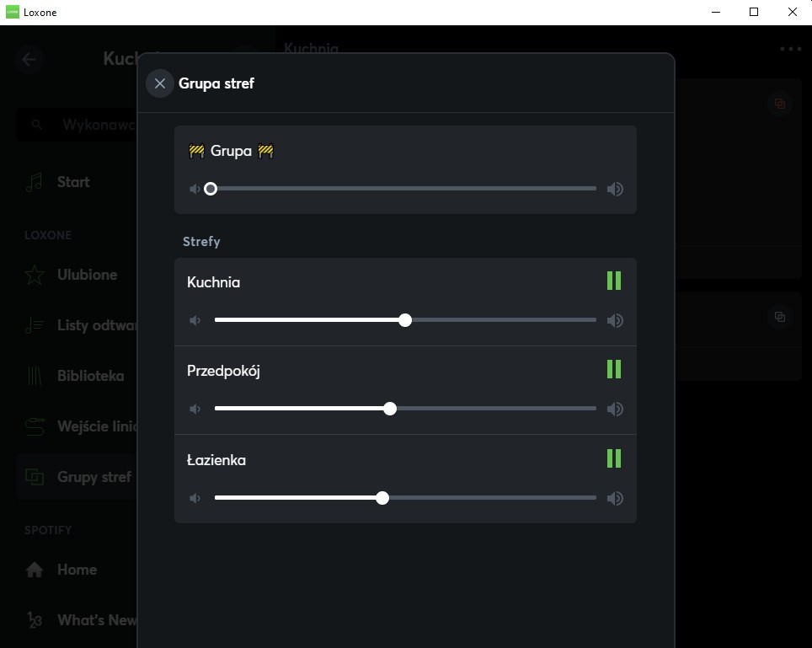Pause playback in Przedpokój zone
This screenshot has height=648, width=812.
click(614, 369)
